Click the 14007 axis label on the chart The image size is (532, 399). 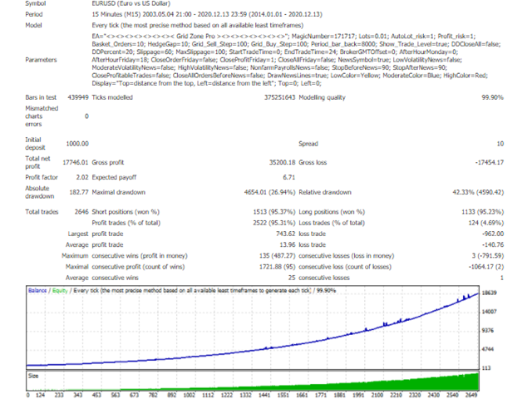[490, 312]
